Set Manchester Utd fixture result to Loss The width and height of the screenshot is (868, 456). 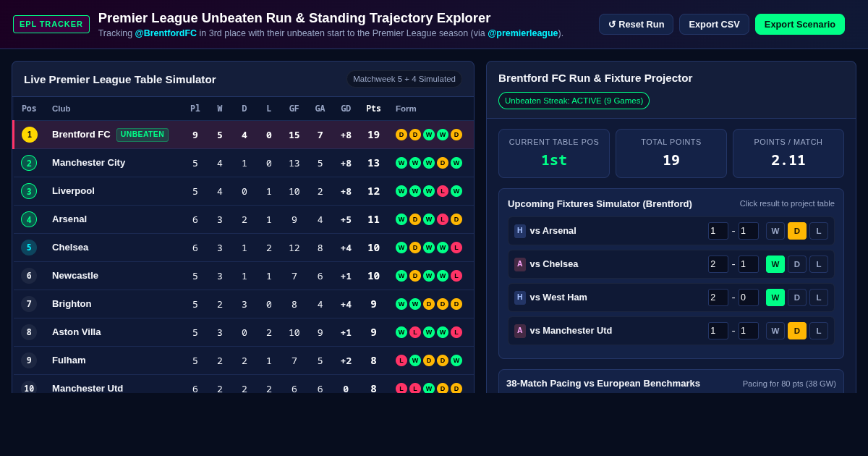819,331
